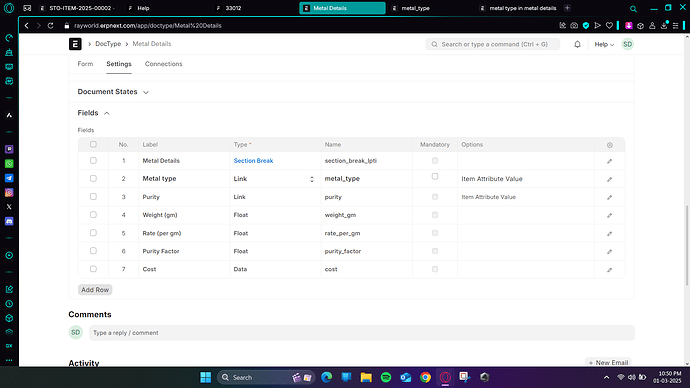The image size is (690, 388).
Task: Click the Add Row button
Action: (x=95, y=290)
